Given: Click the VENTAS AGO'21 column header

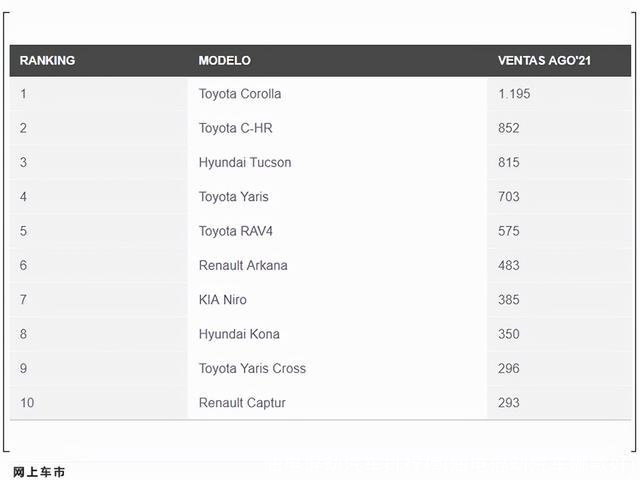Looking at the screenshot, I should tap(545, 60).
